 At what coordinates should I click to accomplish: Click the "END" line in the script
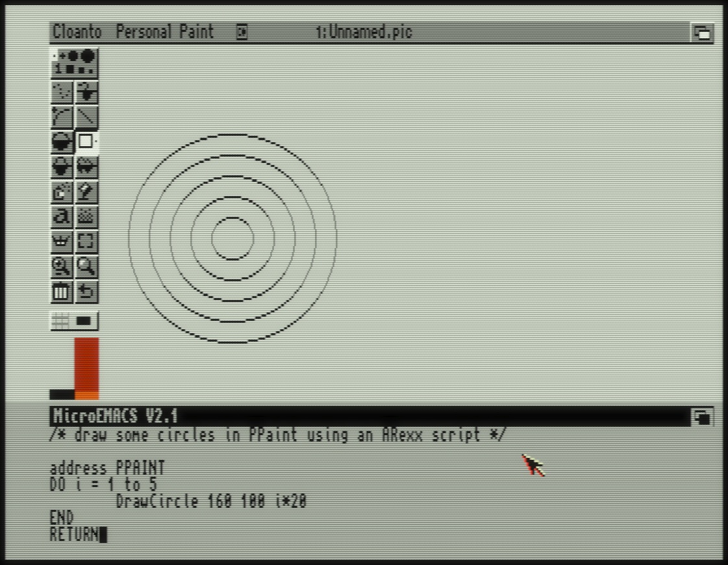(62, 518)
